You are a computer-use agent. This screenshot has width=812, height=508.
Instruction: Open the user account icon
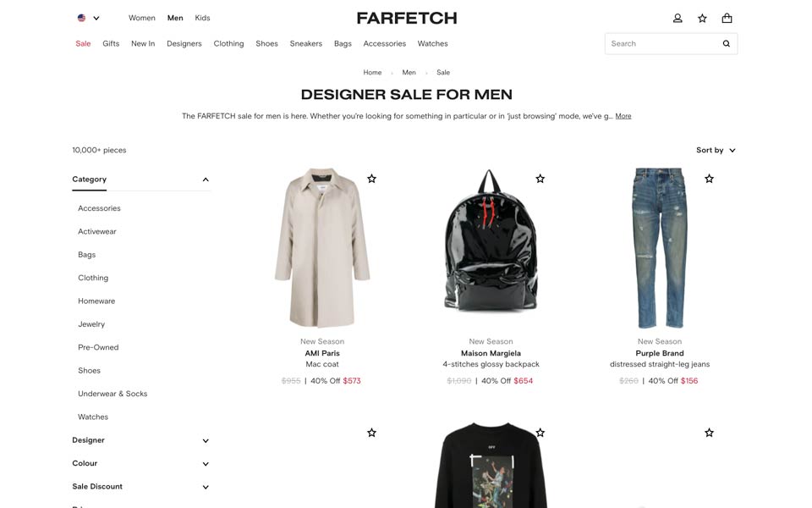(678, 18)
